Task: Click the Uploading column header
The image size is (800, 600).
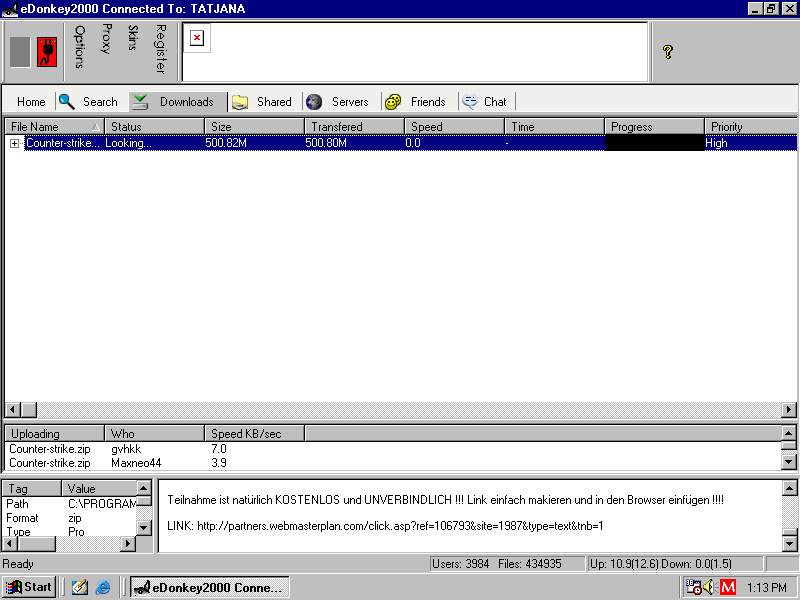Action: coord(55,434)
